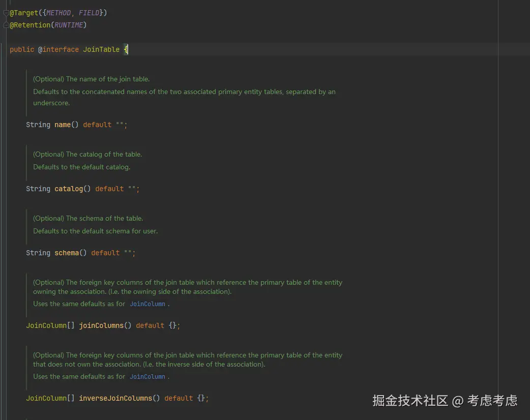Open the JoinColumn link above inverseJoinColumns
This screenshot has height=420, width=530.
[x=148, y=376]
